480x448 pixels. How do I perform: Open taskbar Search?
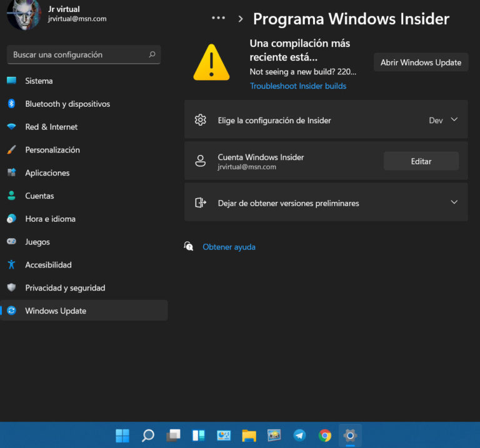click(148, 435)
